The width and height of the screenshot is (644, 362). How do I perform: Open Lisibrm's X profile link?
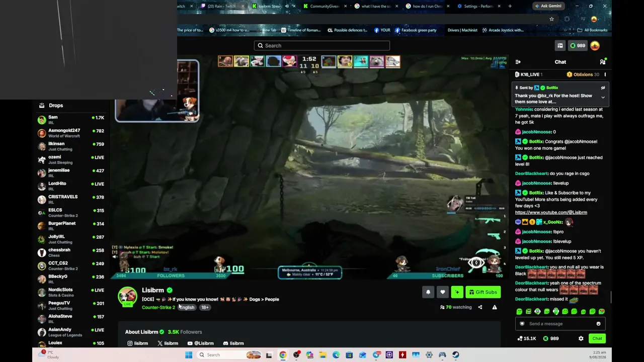tap(168, 343)
